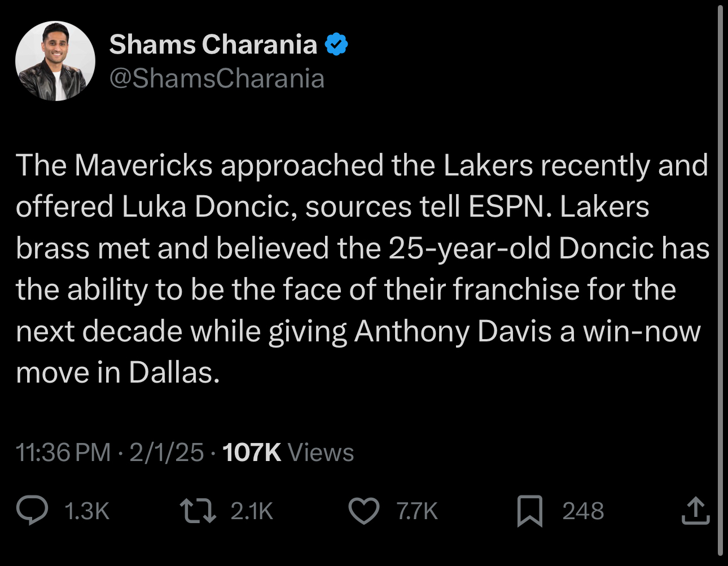The height and width of the screenshot is (566, 728).
Task: Like the tweet with the heart icon
Action: point(364,511)
